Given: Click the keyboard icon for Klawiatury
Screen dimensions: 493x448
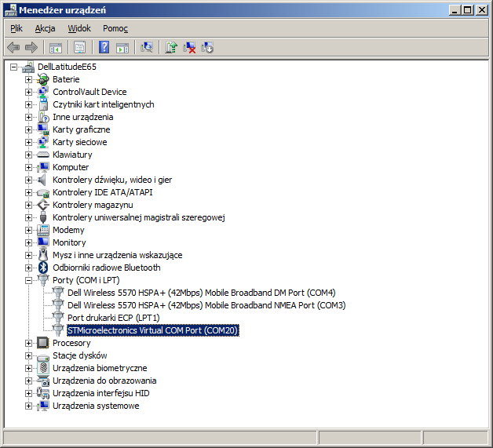Looking at the screenshot, I should pyautogui.click(x=43, y=155).
